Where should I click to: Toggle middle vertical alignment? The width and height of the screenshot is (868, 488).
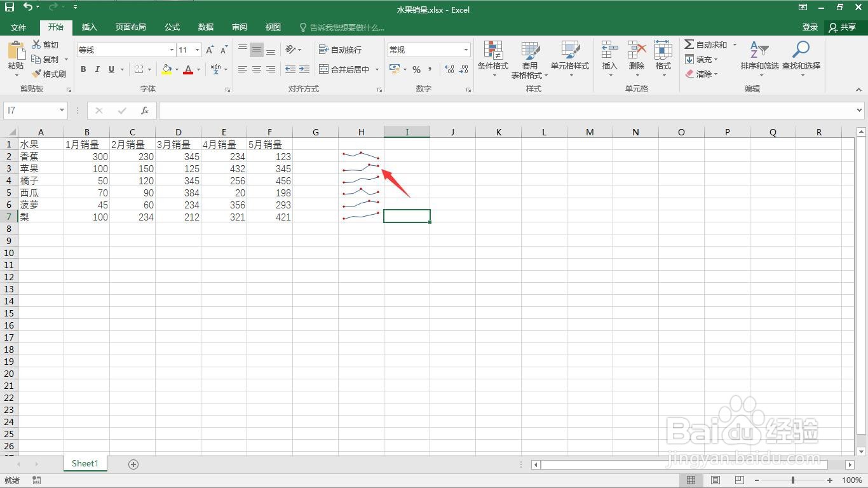257,50
